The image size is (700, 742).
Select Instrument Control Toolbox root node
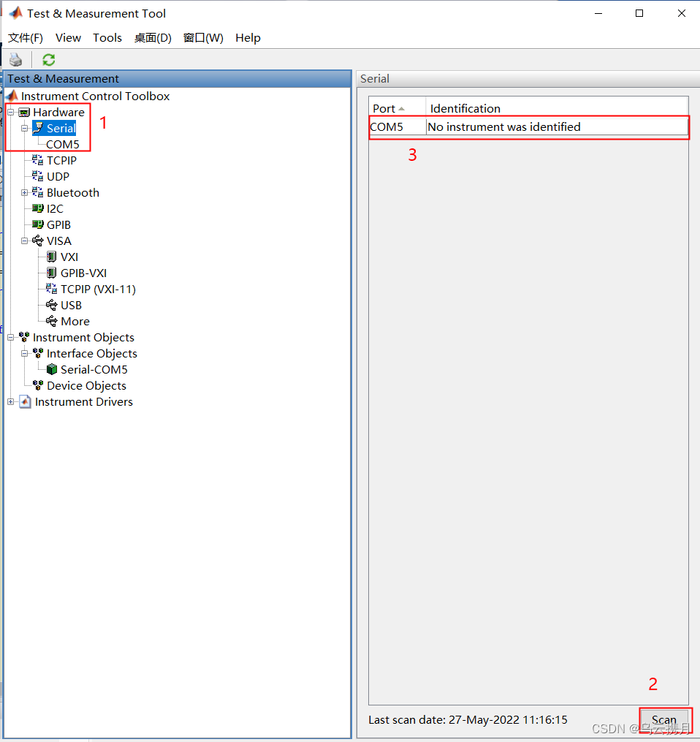95,96
